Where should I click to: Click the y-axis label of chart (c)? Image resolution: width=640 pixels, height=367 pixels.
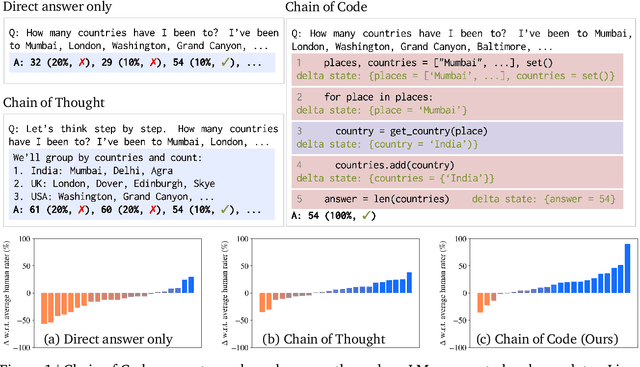[443, 293]
